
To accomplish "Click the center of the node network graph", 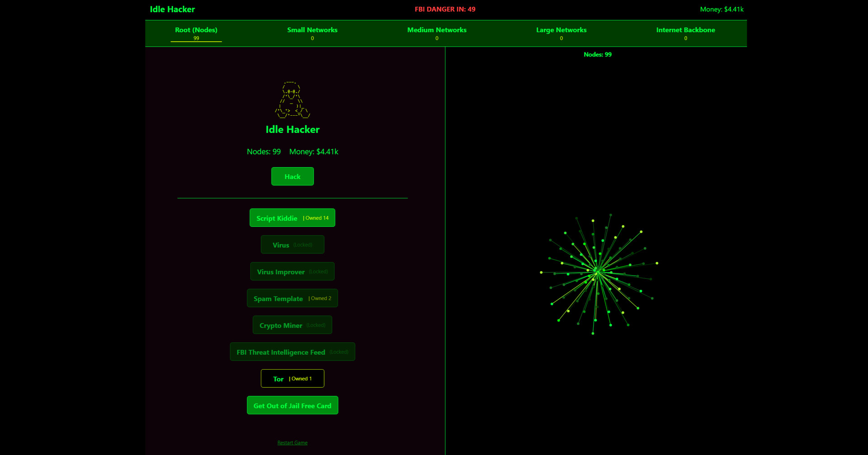I will tap(597, 273).
